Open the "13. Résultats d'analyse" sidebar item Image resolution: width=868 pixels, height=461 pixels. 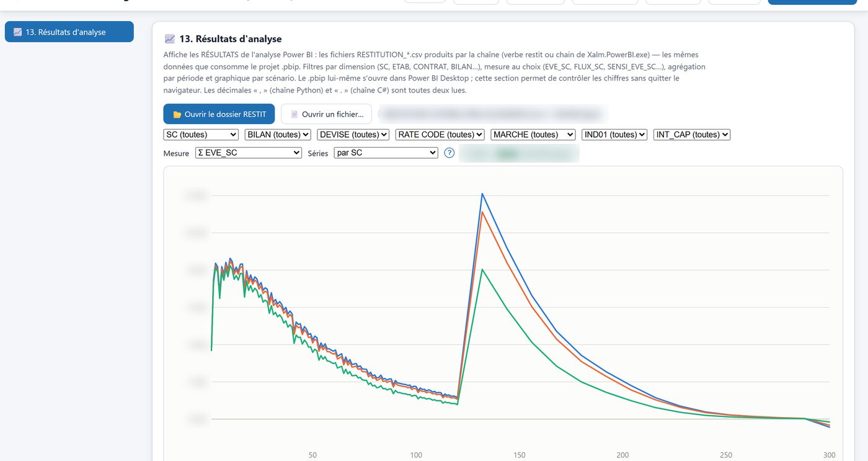pos(69,32)
